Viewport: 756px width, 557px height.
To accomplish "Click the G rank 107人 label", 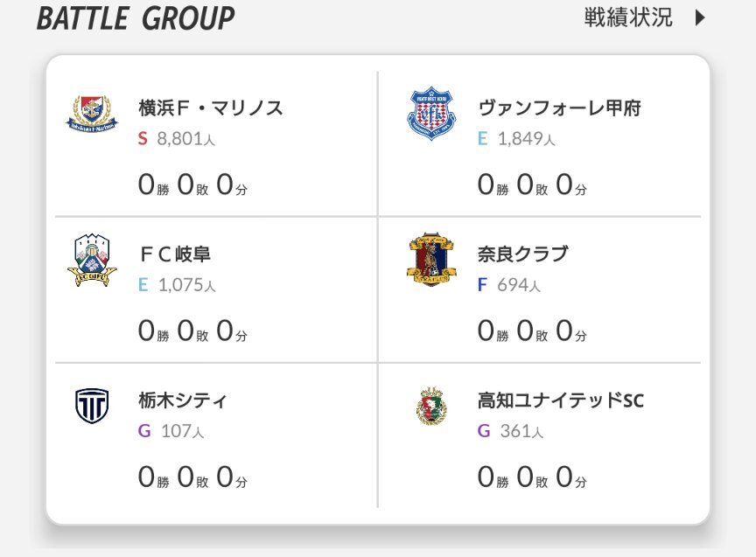I will click(x=171, y=431).
